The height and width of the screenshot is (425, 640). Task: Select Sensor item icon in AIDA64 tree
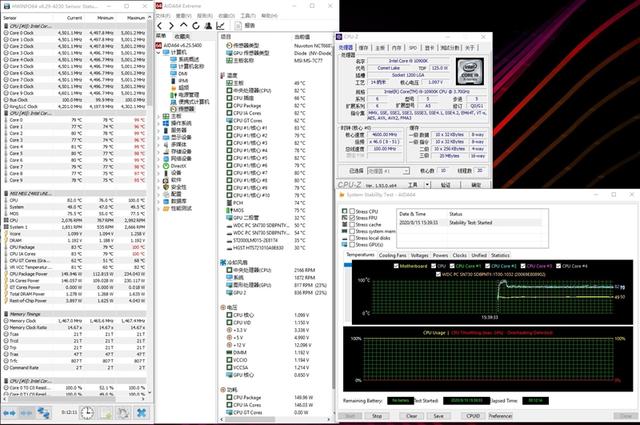(x=173, y=109)
